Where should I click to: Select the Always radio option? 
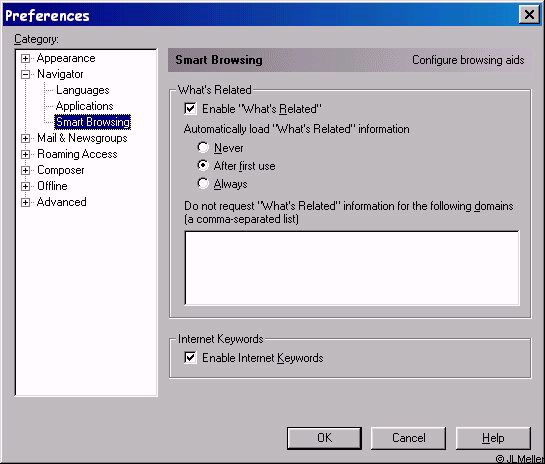coord(203,184)
